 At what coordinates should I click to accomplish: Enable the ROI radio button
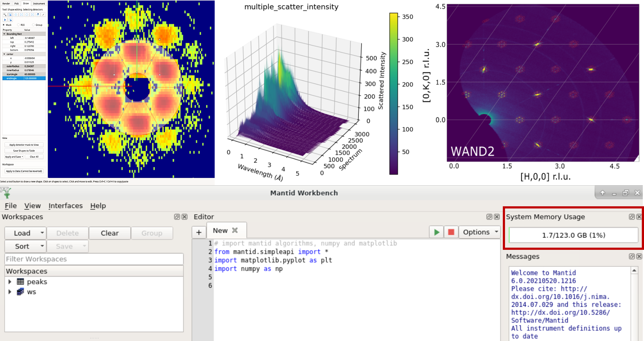(x=19, y=25)
